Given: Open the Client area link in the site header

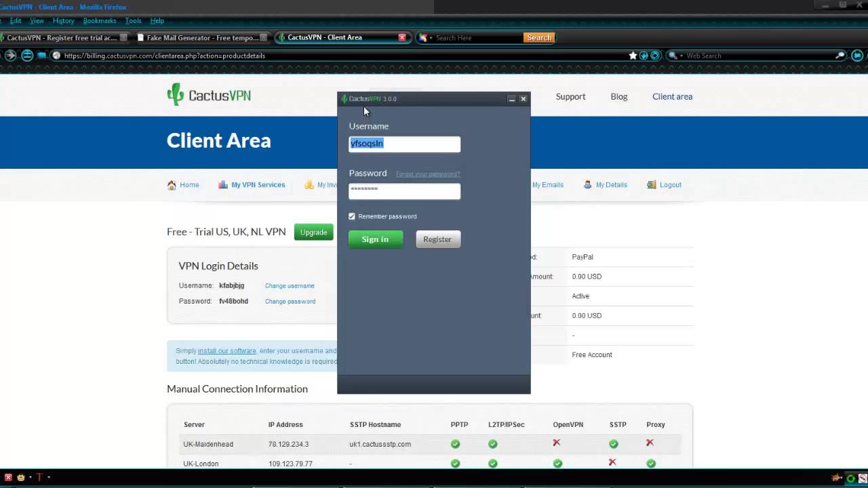Looking at the screenshot, I should click(x=672, y=97).
